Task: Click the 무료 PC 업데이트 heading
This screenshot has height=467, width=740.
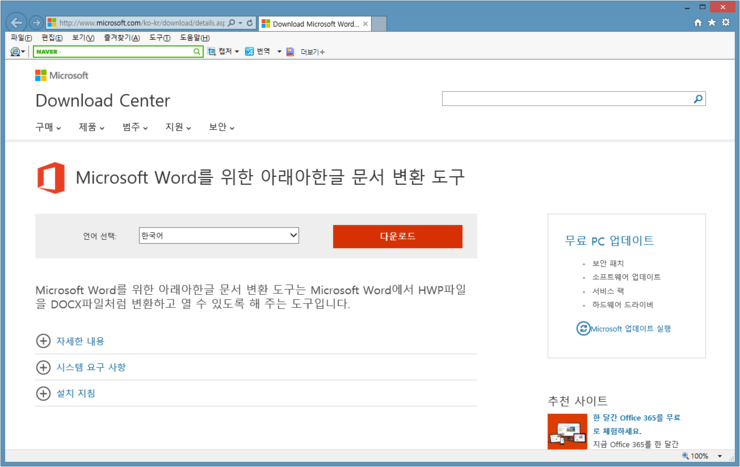Action: coord(609,241)
